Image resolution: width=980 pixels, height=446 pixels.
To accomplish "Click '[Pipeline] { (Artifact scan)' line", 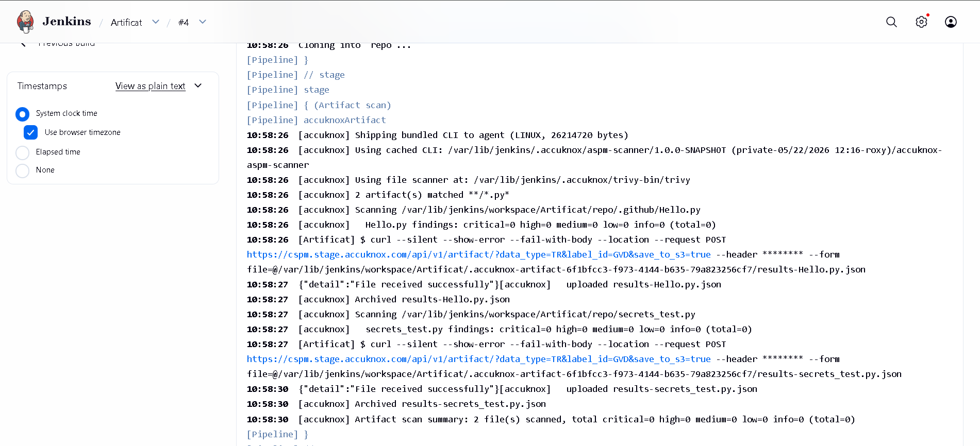I will [319, 105].
